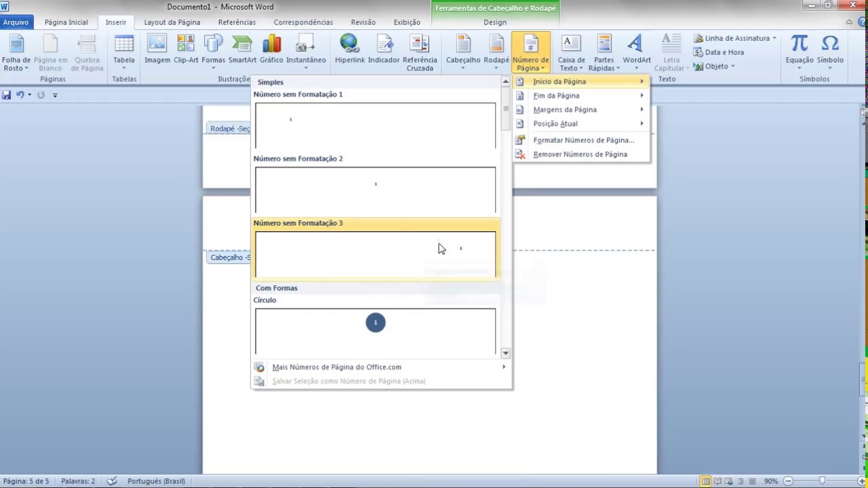This screenshot has width=868, height=488.
Task: Click the Palavras: 2 word count
Action: coord(78,481)
